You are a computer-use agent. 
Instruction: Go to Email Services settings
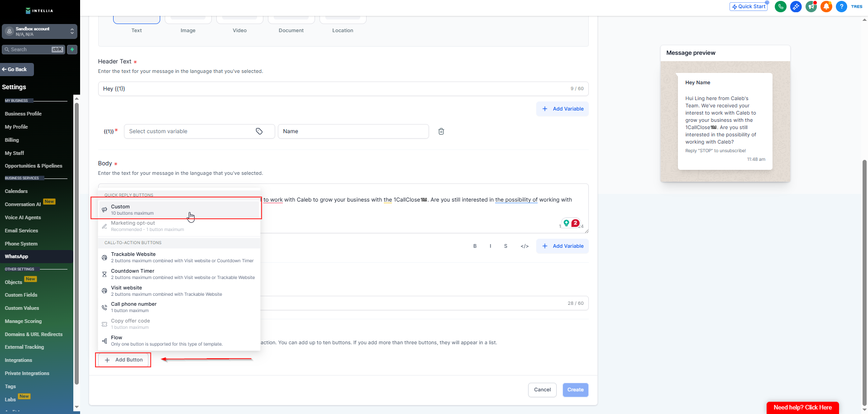[21, 231]
